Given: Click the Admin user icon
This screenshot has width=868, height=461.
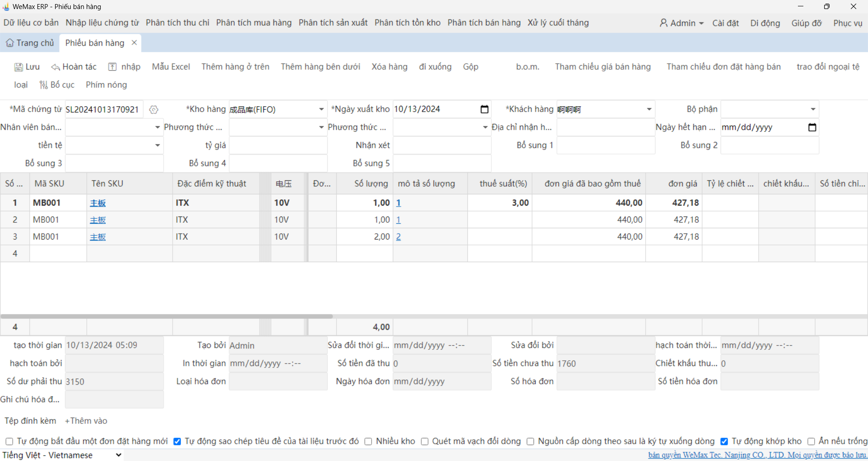Looking at the screenshot, I should pyautogui.click(x=663, y=23).
